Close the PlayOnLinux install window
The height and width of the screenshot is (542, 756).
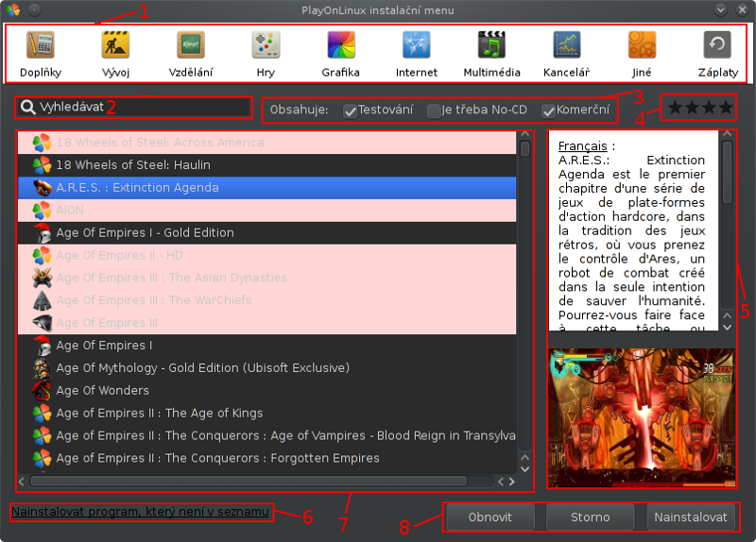743,9
